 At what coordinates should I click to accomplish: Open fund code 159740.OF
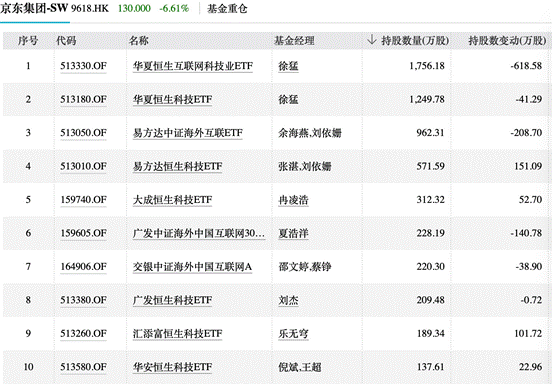(x=83, y=200)
